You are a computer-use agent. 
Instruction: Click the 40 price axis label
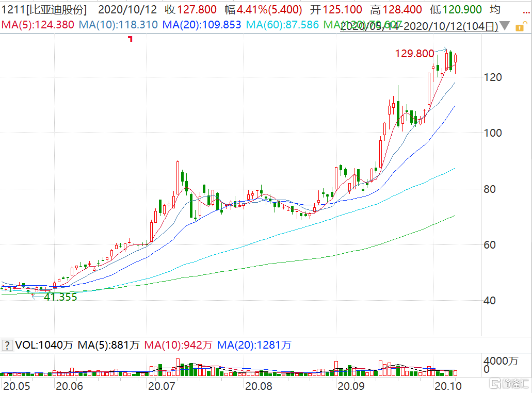(x=490, y=301)
